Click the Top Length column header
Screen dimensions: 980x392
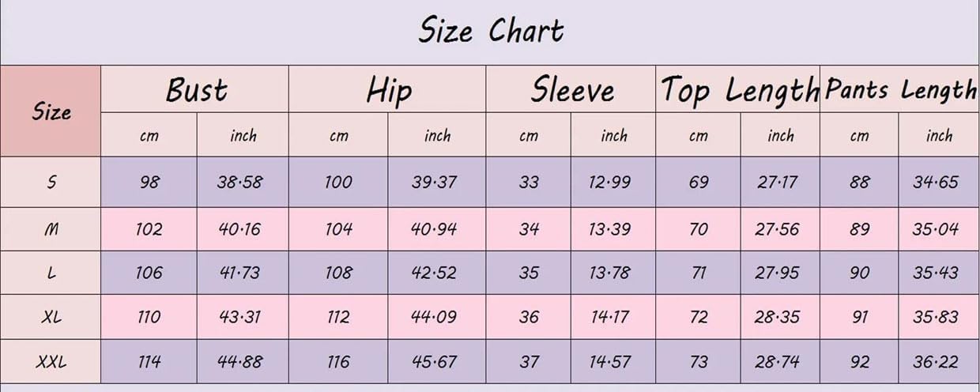pos(738,90)
